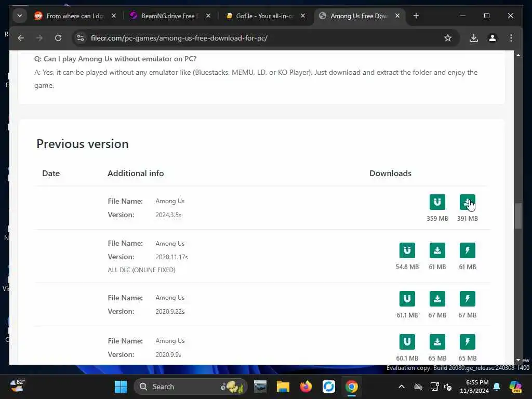Click the version text '2020.11.17s'

(x=171, y=257)
